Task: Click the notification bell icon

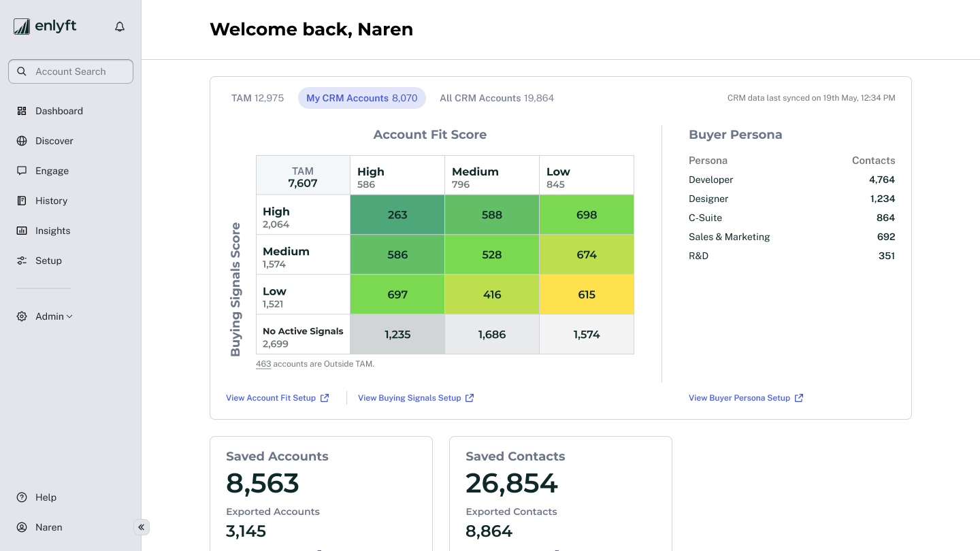Action: 120,27
